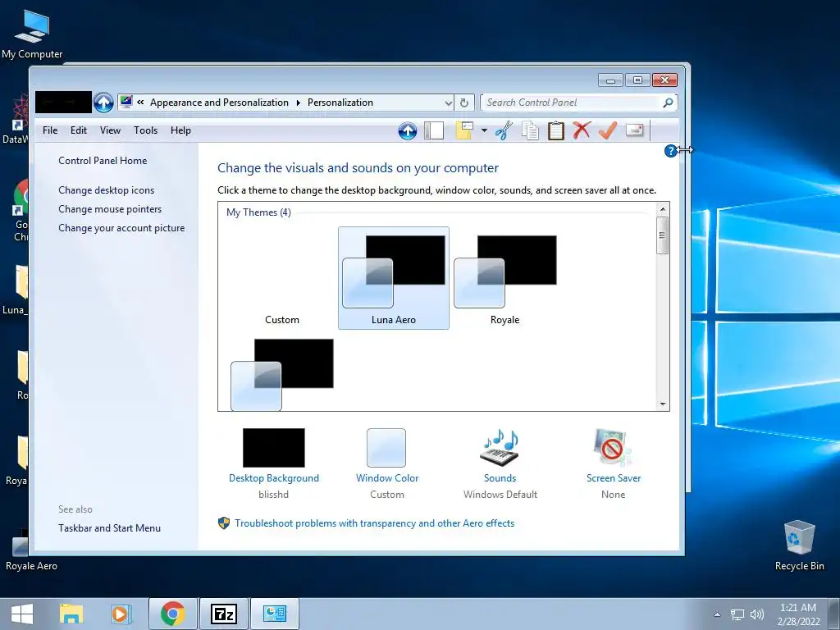Open Change your account picture link
840x630 pixels.
pos(121,228)
